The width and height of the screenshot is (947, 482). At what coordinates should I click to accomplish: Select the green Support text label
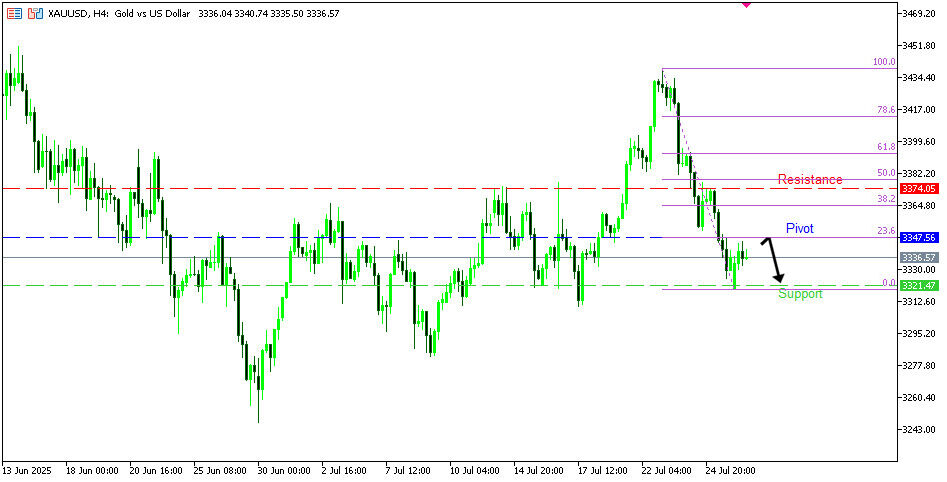coord(800,294)
